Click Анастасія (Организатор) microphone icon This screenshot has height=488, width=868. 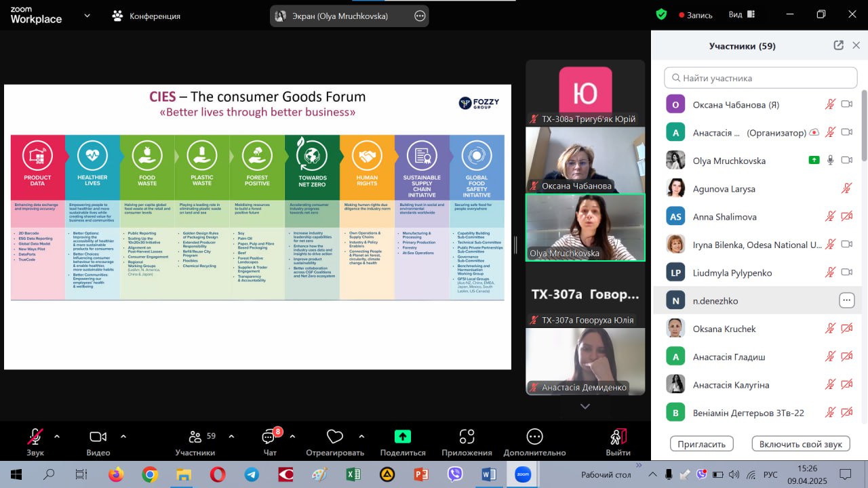click(829, 132)
